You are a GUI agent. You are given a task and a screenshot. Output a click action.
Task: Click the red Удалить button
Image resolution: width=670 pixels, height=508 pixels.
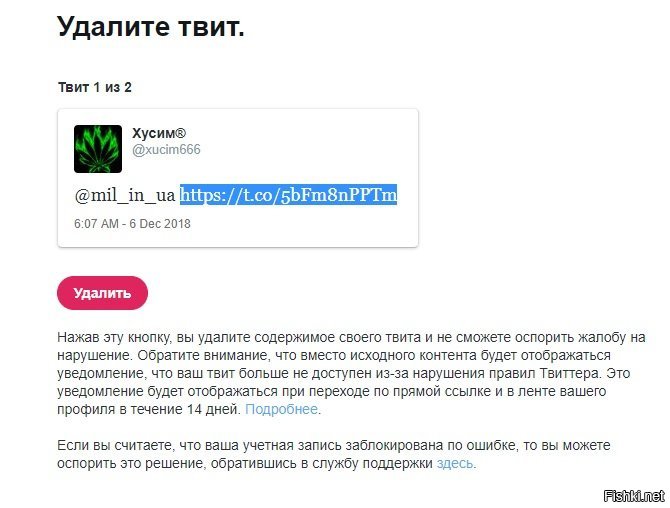pyautogui.click(x=103, y=293)
